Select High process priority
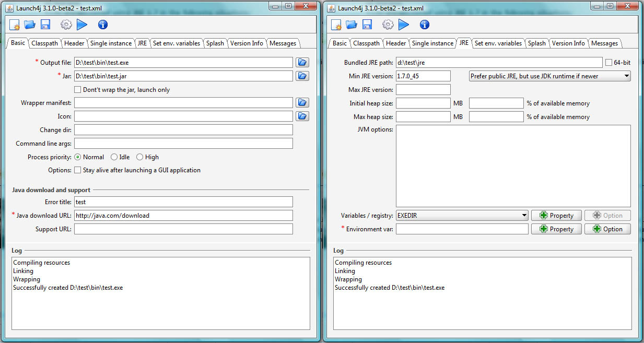 click(x=139, y=157)
